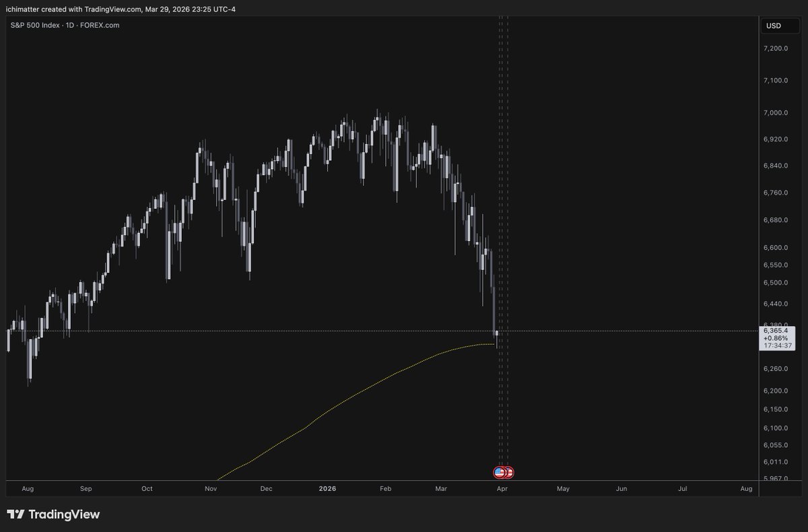Click the 6,100.0 price axis label

point(776,428)
